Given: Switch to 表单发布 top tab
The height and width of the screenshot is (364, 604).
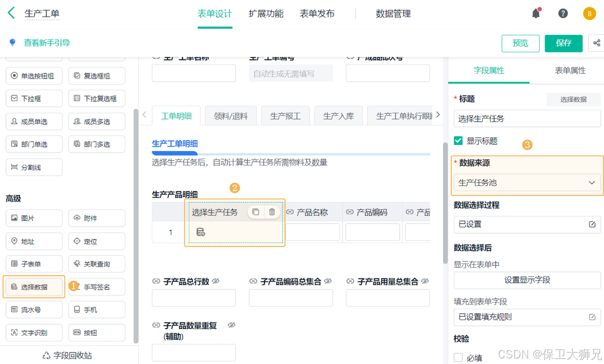Looking at the screenshot, I should [317, 14].
